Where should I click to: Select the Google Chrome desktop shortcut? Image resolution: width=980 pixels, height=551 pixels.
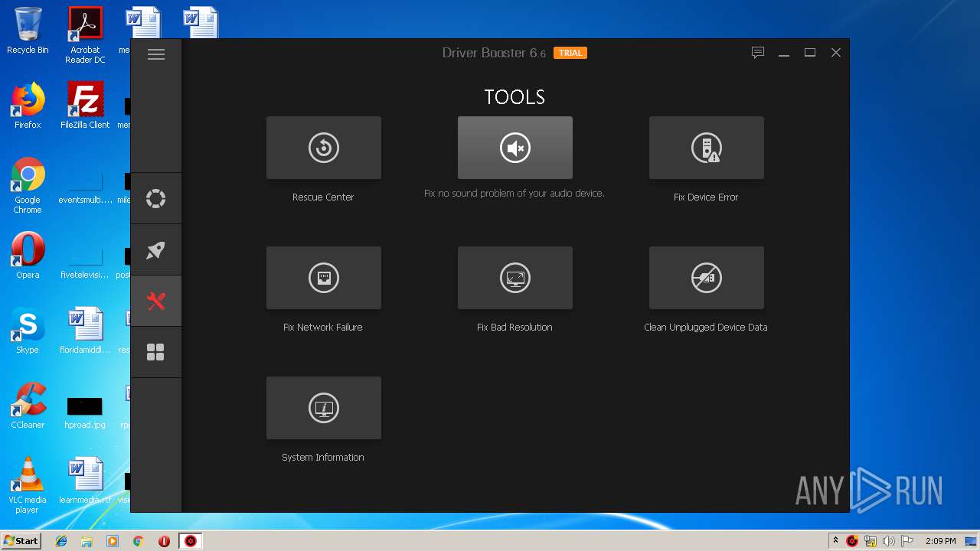[x=28, y=185]
